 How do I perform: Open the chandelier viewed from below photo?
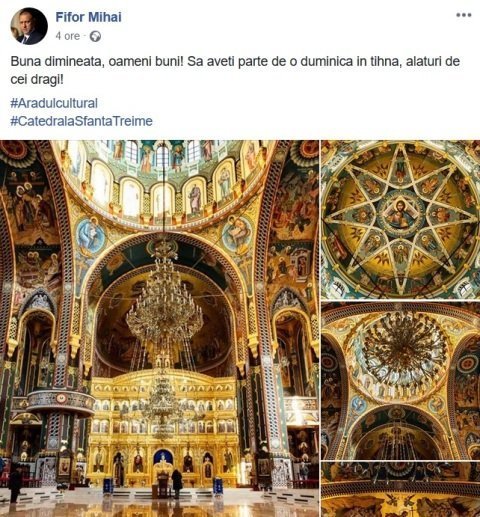coord(401,380)
